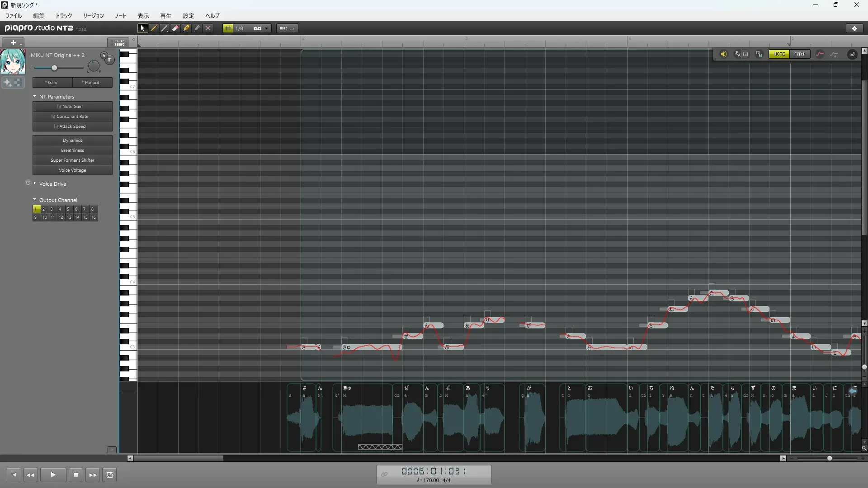The height and width of the screenshot is (488, 868).
Task: Open the ノート menu
Action: (x=120, y=16)
